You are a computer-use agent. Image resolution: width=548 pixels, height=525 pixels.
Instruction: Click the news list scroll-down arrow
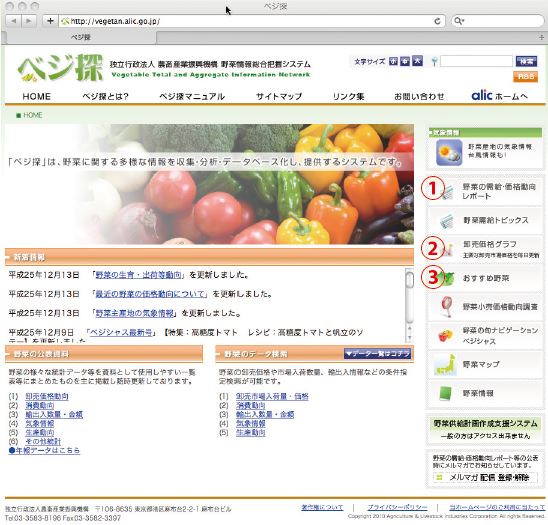[409, 337]
